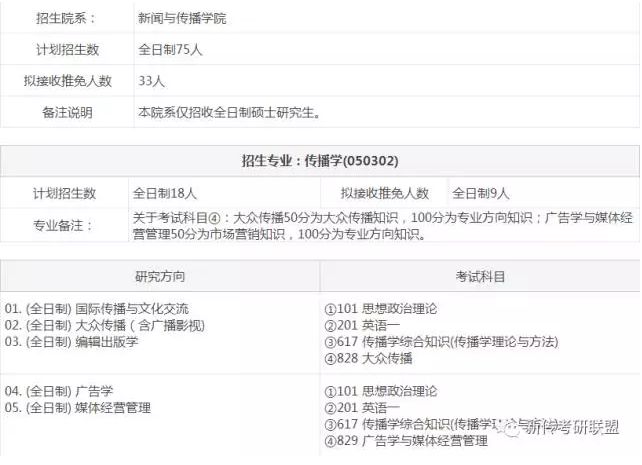Screen dimensions: 642x465
Task: Click the 全日制9人 exemption quota cell
Action: click(x=480, y=192)
